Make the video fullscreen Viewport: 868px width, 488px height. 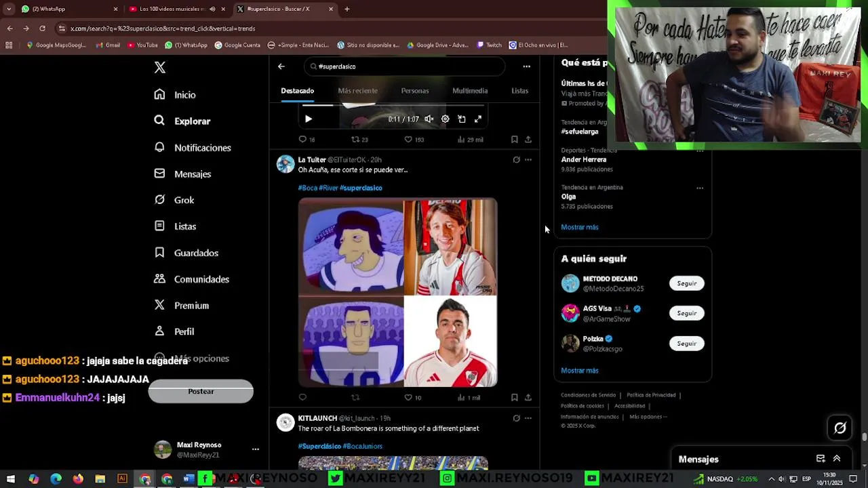pos(478,119)
